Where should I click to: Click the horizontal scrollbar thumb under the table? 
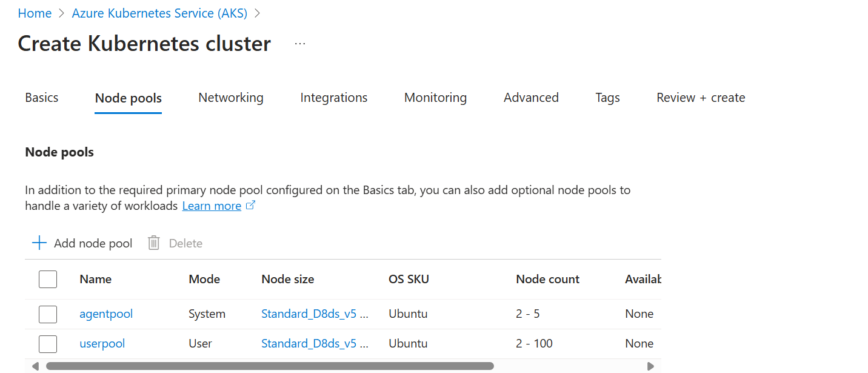coord(270,366)
